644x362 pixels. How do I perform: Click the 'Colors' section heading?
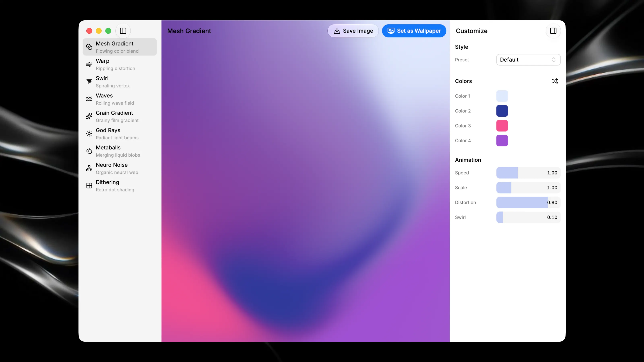[463, 81]
